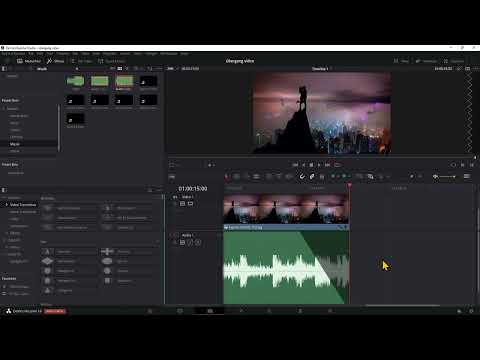Switch media pool to thumbnail view
This screenshot has width=480, height=360.
(120, 69)
